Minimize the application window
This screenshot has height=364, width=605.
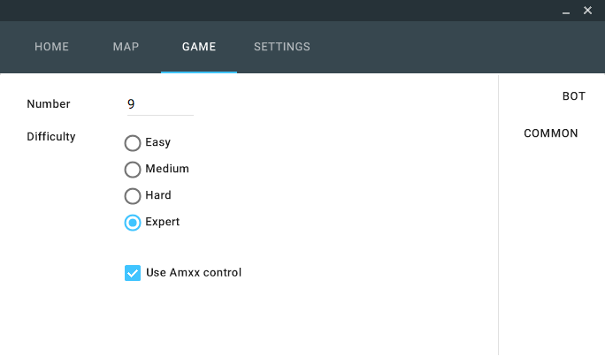coord(566,11)
